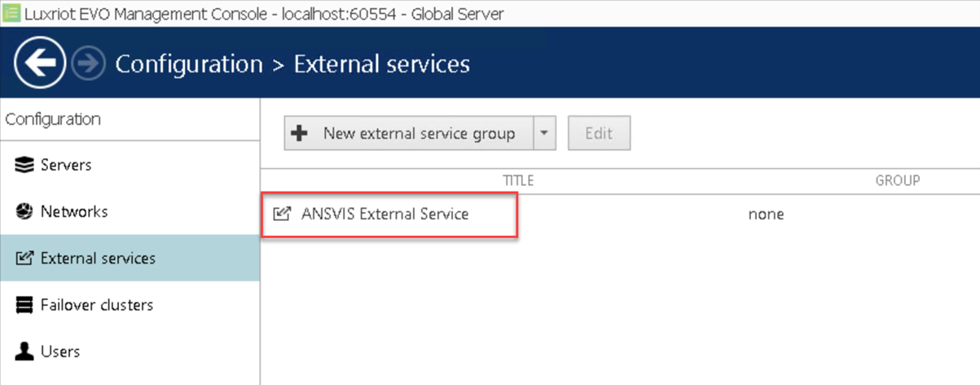The height and width of the screenshot is (385, 980).
Task: Select the Networks globe icon in sidebar
Action: coord(25,212)
